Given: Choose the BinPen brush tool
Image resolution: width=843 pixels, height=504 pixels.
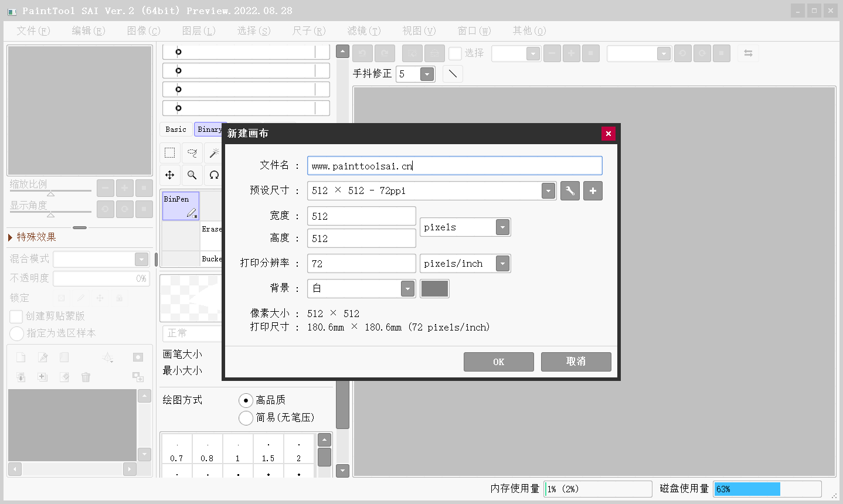Looking at the screenshot, I should pos(181,206).
